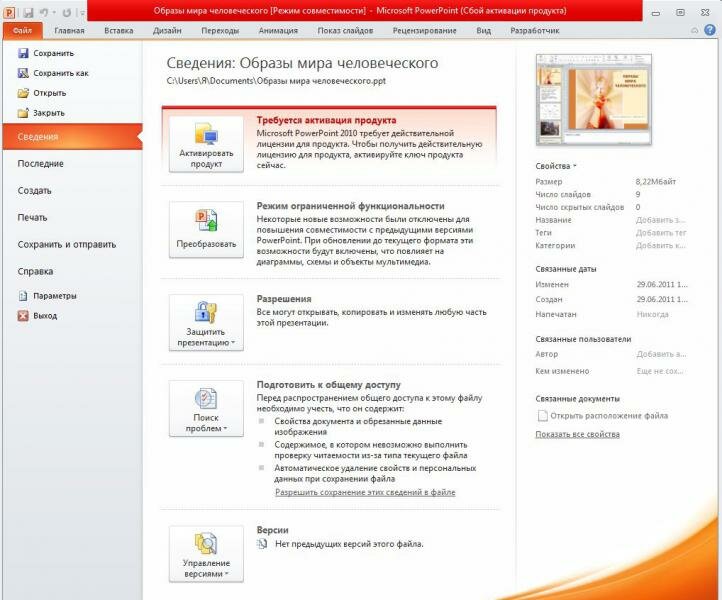Image resolution: width=722 pixels, height=600 pixels.
Task: Open the Разработчик tab
Action: pos(535,31)
